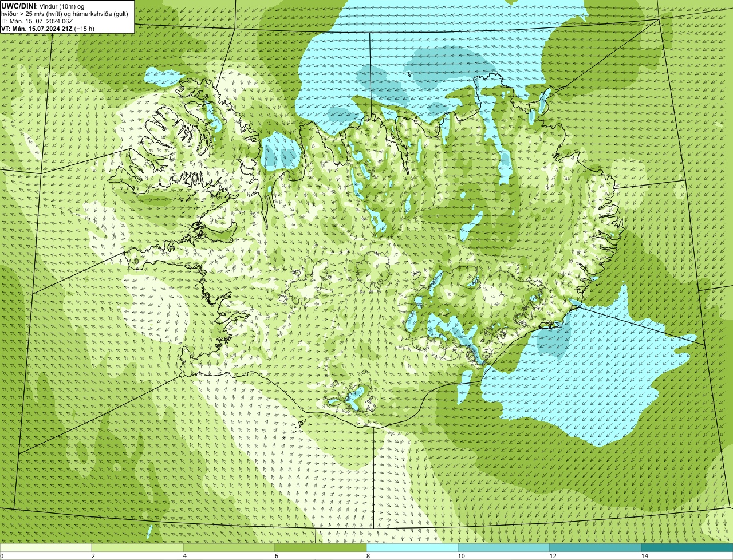Click the "4" label under the color bar
The height and width of the screenshot is (560, 733).
(184, 556)
